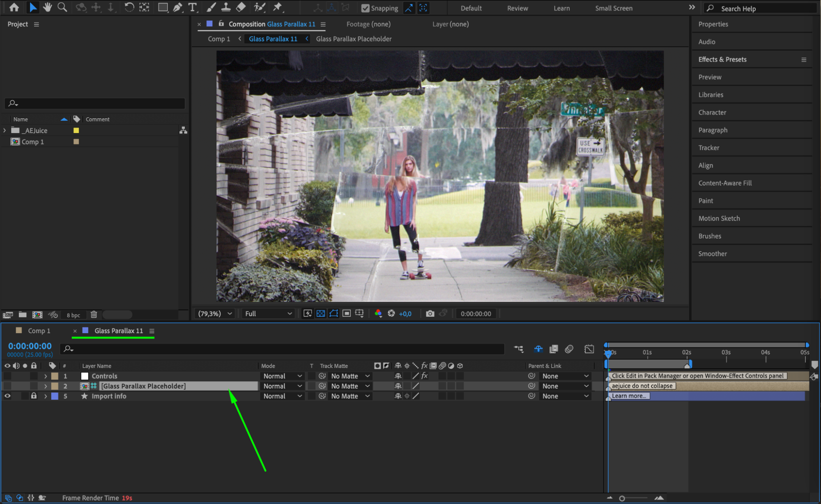821x504 pixels.
Task: Select the Hand tool
Action: tap(48, 7)
